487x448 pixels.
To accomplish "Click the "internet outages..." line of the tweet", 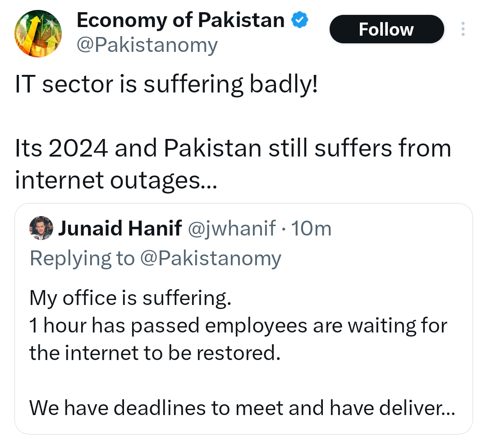I will pyautogui.click(x=116, y=180).
